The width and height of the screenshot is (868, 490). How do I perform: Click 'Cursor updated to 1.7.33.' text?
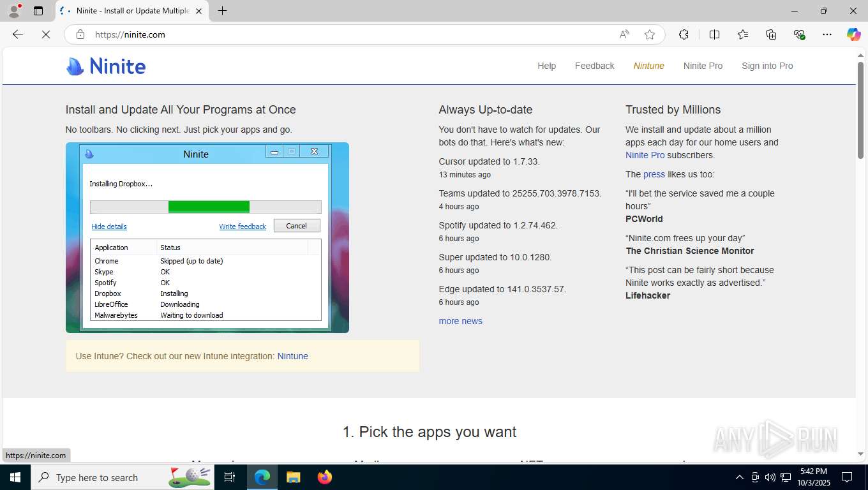tap(489, 161)
